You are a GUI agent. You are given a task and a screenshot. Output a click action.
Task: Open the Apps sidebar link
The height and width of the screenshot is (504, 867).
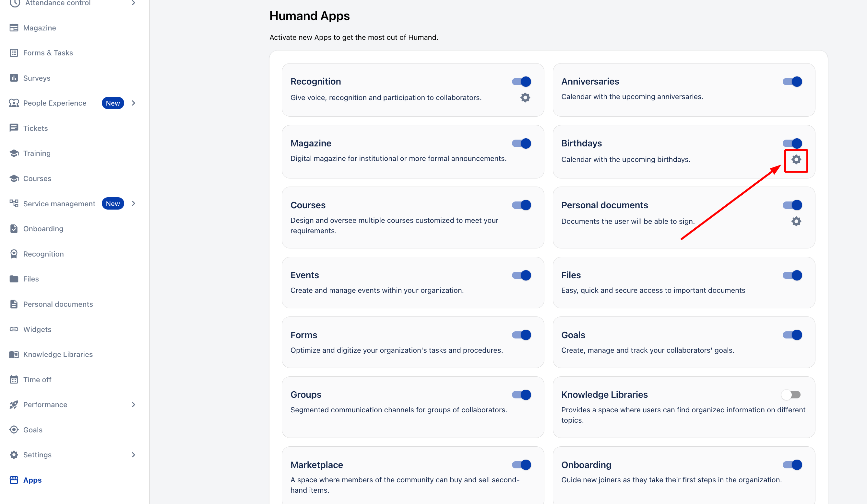(32, 480)
